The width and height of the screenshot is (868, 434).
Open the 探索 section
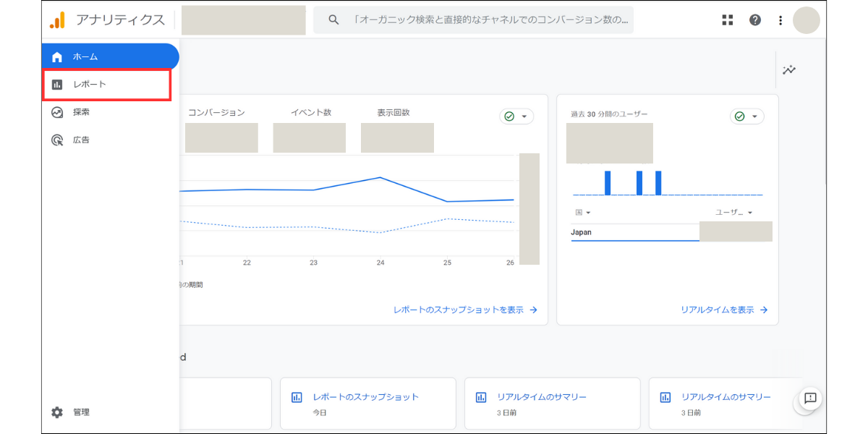[110, 112]
